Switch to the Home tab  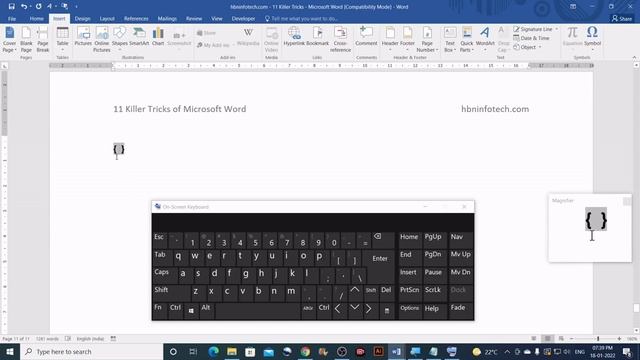[x=36, y=19]
